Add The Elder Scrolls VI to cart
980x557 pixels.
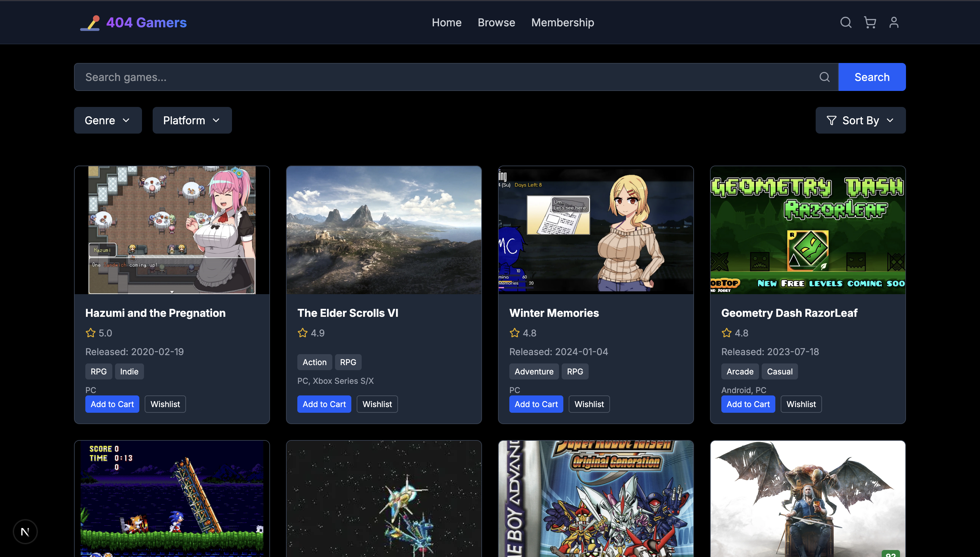pyautogui.click(x=324, y=404)
